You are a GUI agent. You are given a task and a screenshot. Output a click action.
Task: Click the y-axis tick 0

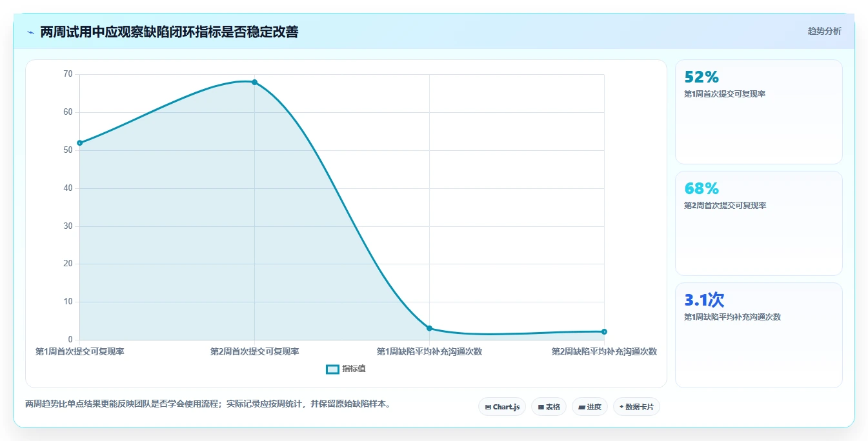(x=70, y=340)
